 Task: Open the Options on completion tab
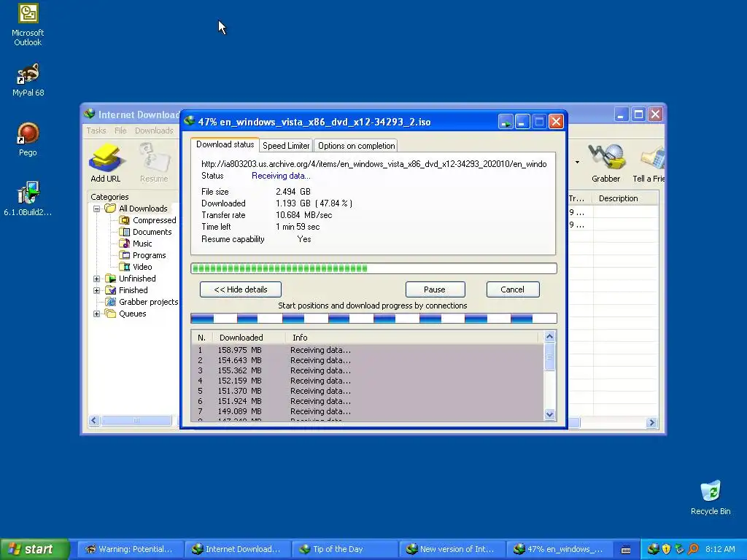tap(356, 146)
